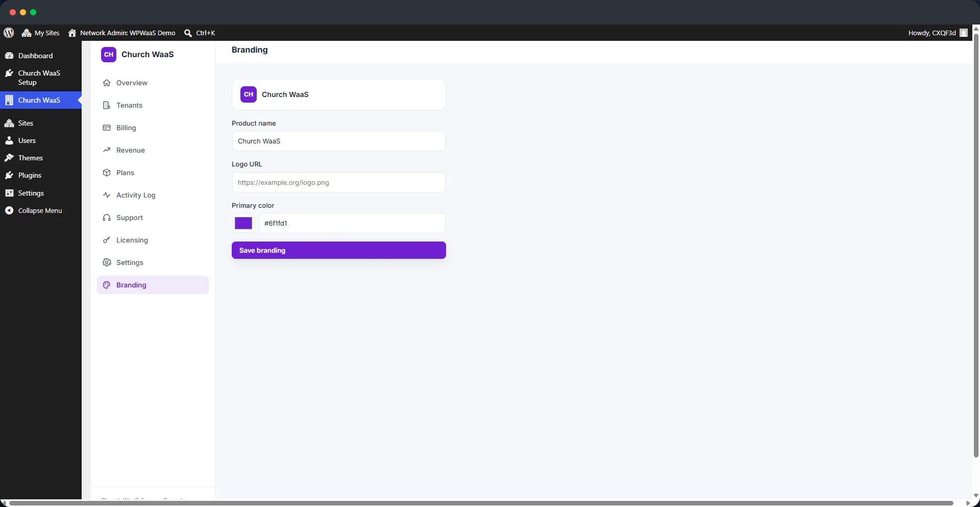980x507 pixels.
Task: Click the vertical scrollbar
Action: point(976,245)
